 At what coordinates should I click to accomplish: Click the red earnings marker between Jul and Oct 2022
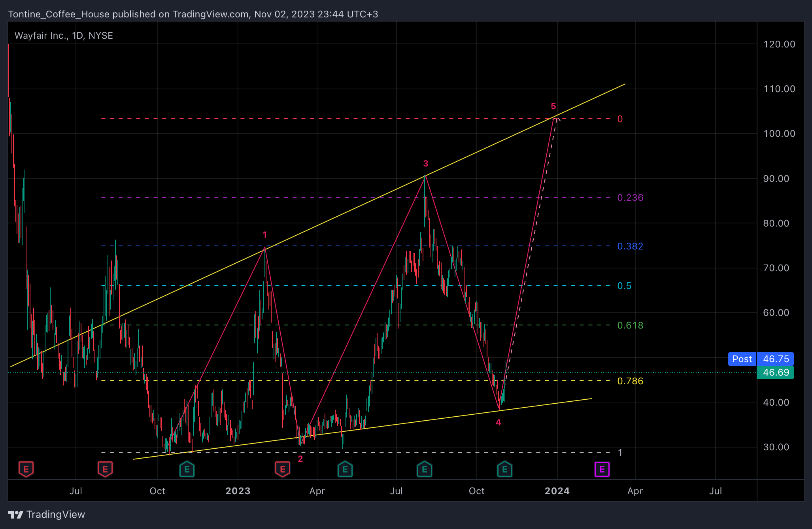point(105,469)
